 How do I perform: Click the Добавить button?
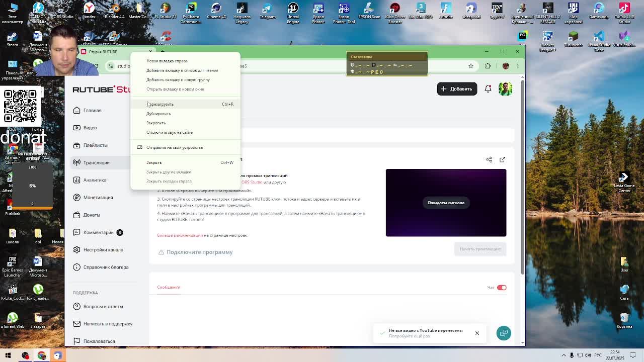pos(457,88)
